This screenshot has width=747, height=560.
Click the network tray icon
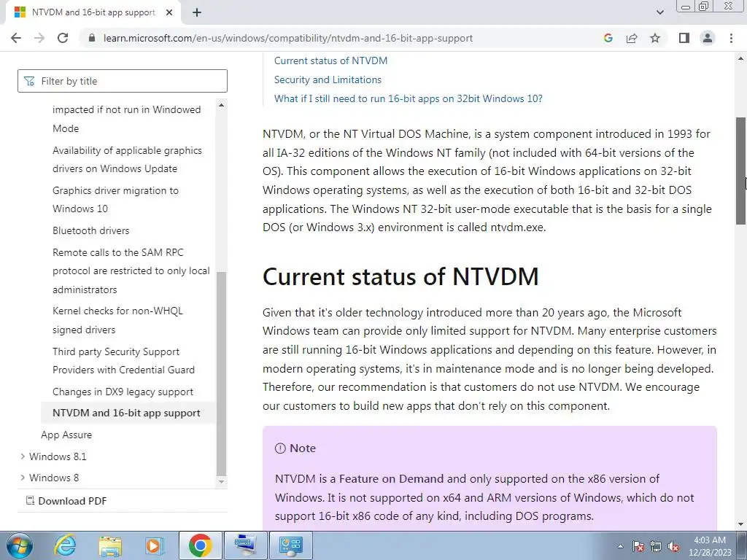pos(656,546)
